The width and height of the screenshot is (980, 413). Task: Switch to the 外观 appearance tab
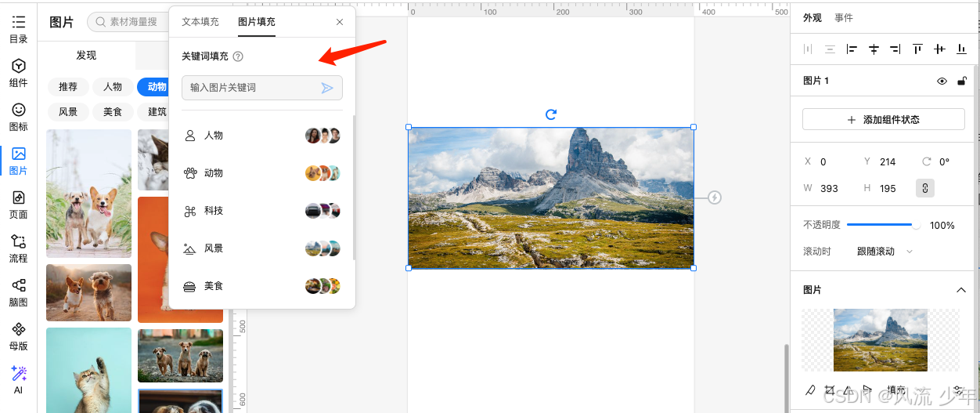pos(812,17)
